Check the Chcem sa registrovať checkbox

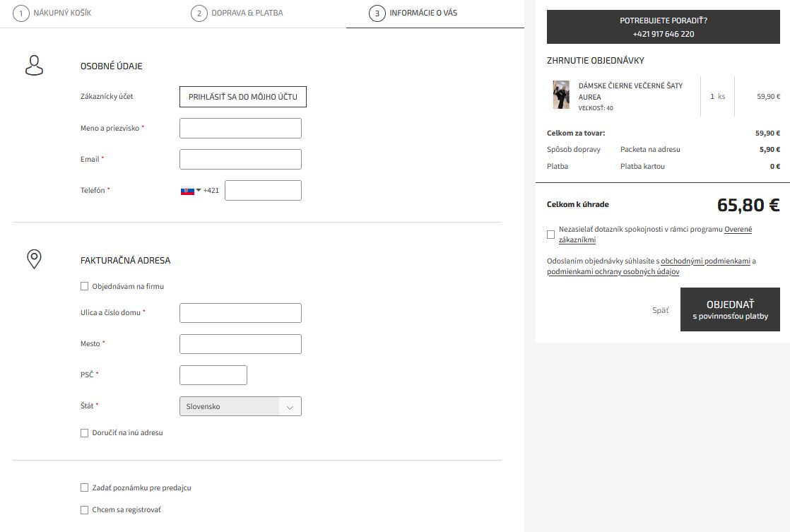pos(84,509)
